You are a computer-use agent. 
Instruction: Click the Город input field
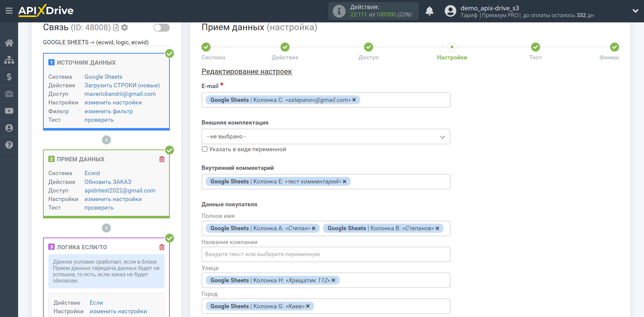pyautogui.click(x=326, y=306)
